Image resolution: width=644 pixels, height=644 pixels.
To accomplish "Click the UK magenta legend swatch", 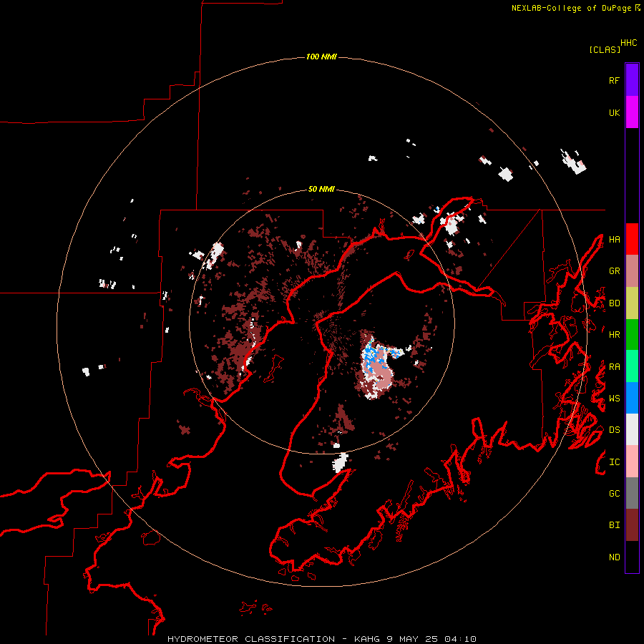I will click(632, 112).
